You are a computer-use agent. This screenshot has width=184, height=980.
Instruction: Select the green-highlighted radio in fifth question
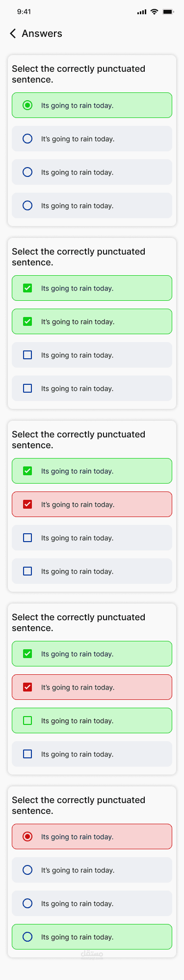[x=27, y=937]
